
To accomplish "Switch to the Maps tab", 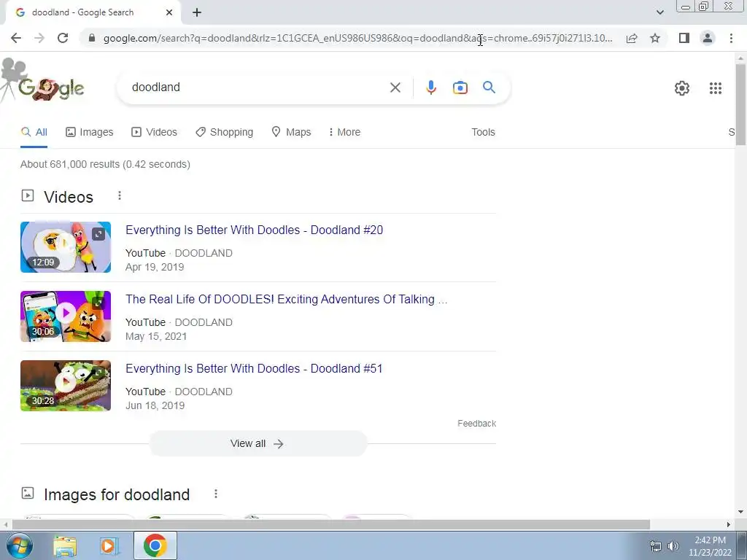I will (291, 133).
